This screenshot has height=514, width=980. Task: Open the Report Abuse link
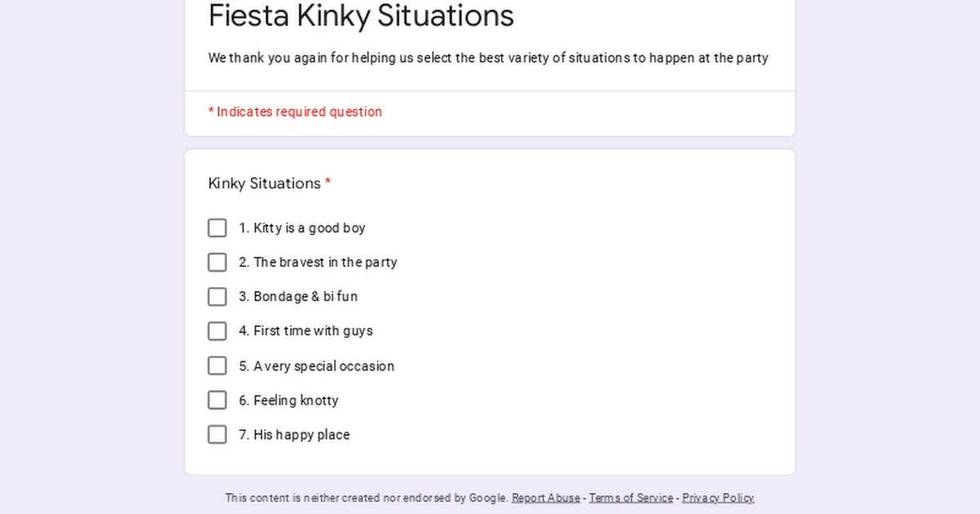point(546,498)
